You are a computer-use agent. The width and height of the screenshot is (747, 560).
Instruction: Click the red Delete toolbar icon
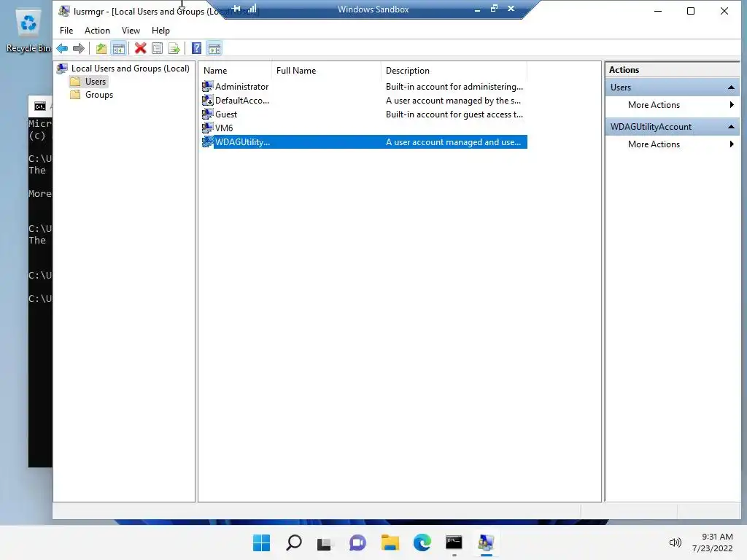point(140,48)
